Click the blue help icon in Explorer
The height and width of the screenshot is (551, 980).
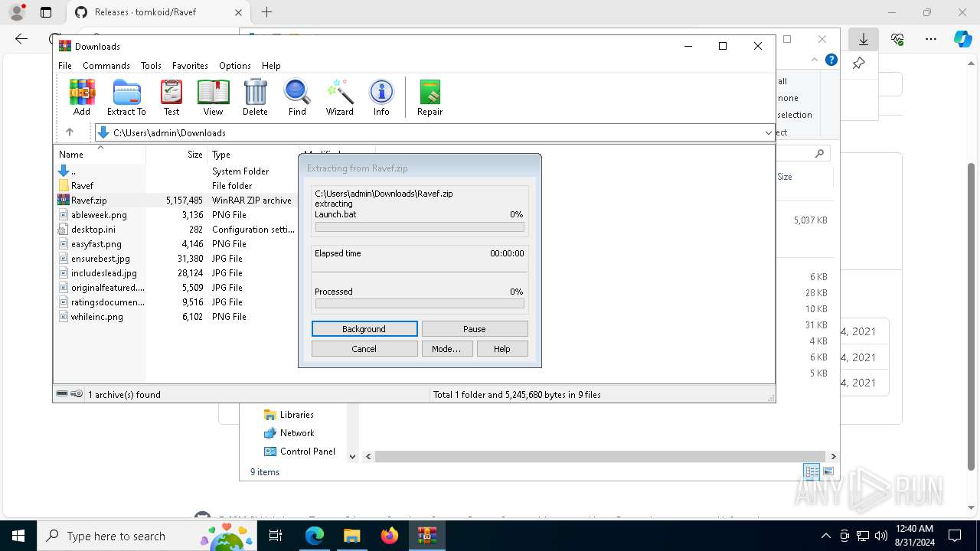[831, 60]
